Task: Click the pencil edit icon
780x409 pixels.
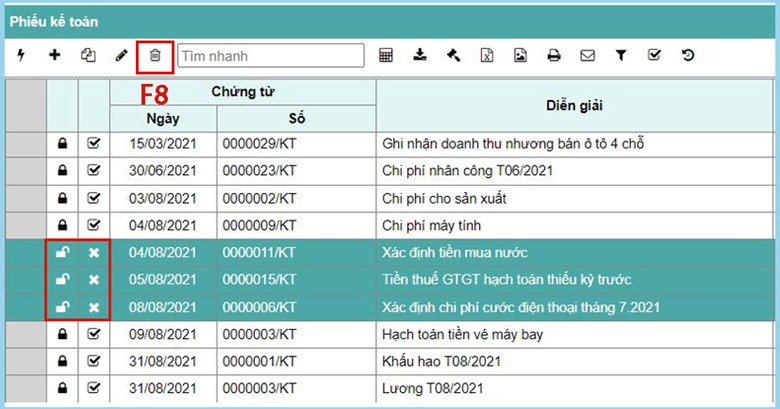Action: pos(121,56)
